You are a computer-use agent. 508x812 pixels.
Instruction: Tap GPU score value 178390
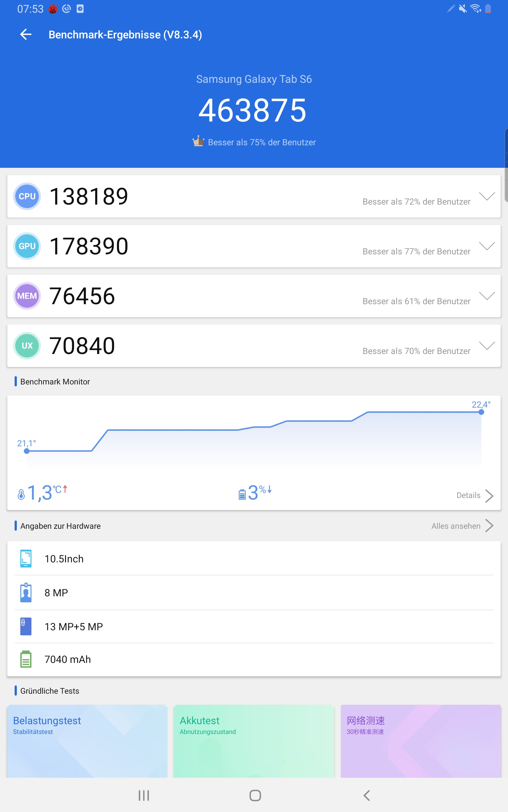[x=89, y=246]
